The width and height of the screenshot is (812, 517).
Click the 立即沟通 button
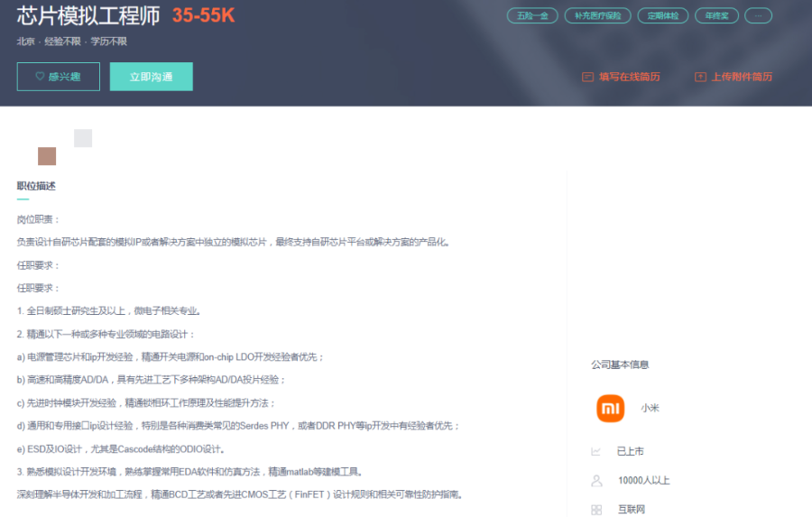point(152,77)
